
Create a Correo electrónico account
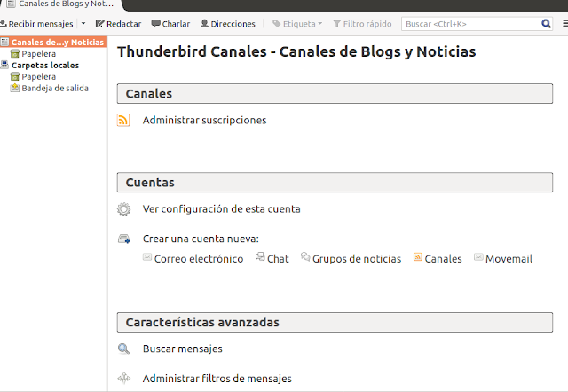click(x=199, y=259)
